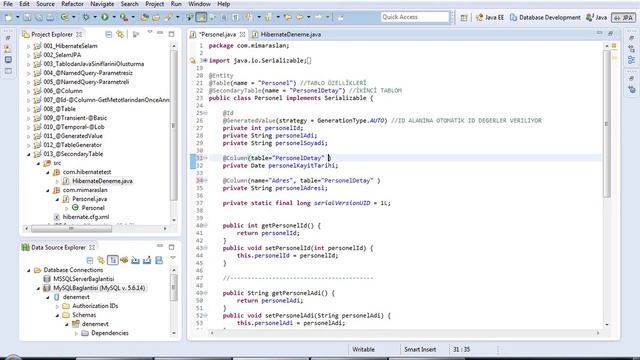Open the File menu

pos(8,4)
